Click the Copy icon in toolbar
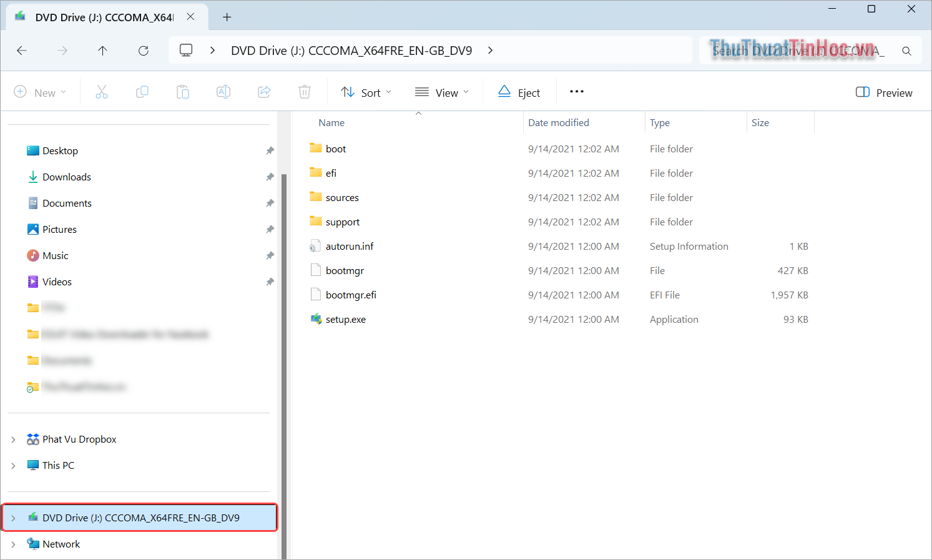Viewport: 932px width, 560px height. coord(142,92)
